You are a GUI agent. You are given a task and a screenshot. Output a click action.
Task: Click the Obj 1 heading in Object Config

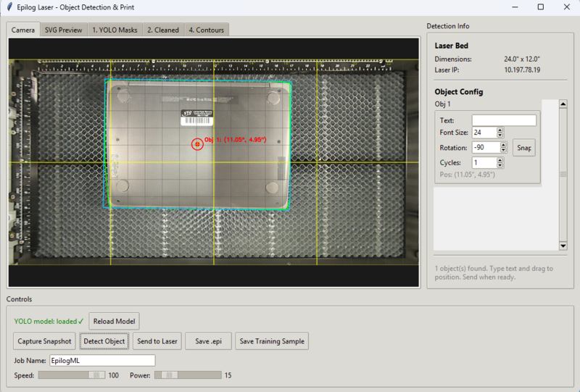click(442, 104)
